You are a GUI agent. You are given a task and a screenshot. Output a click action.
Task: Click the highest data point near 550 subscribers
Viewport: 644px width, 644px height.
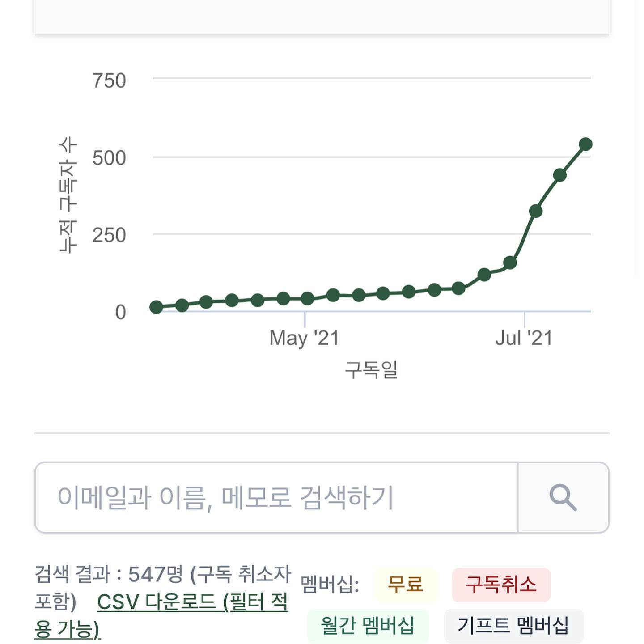(x=586, y=143)
